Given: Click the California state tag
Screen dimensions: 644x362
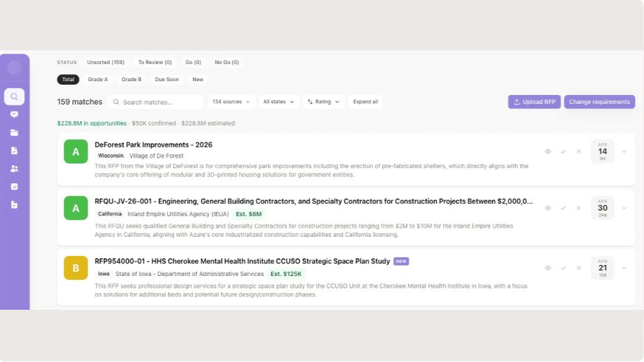Looking at the screenshot, I should pyautogui.click(x=109, y=214).
